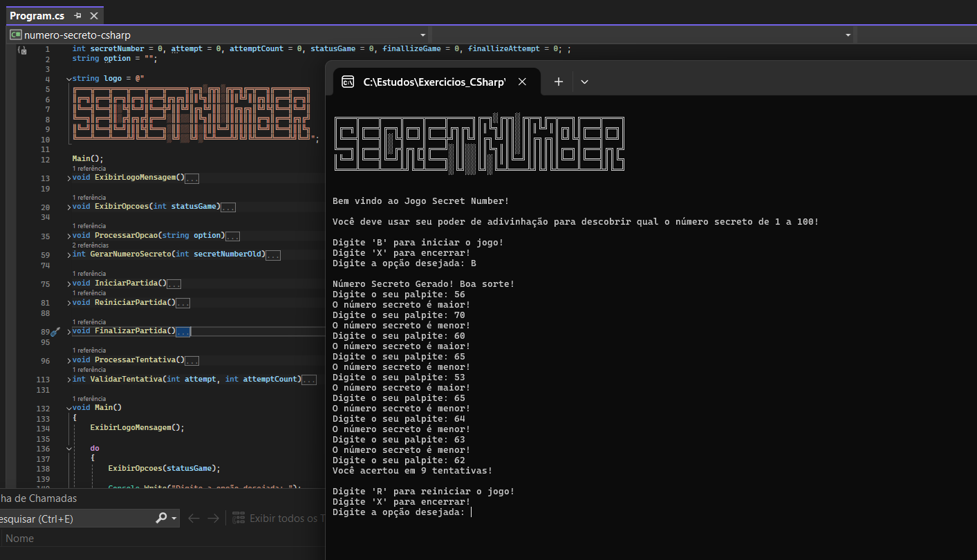Image resolution: width=977 pixels, height=560 pixels.
Task: Expand the IniciarPartida method
Action: coord(68,283)
